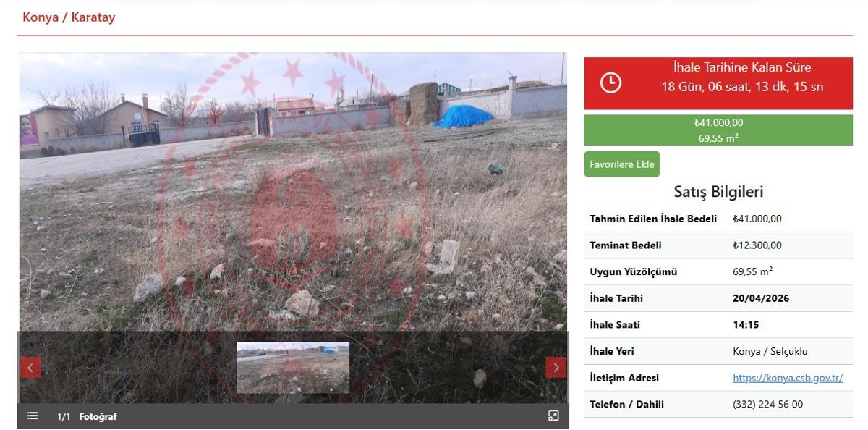Expand photo to fullscreen view
This screenshot has height=430, width=868.
coord(553,416)
